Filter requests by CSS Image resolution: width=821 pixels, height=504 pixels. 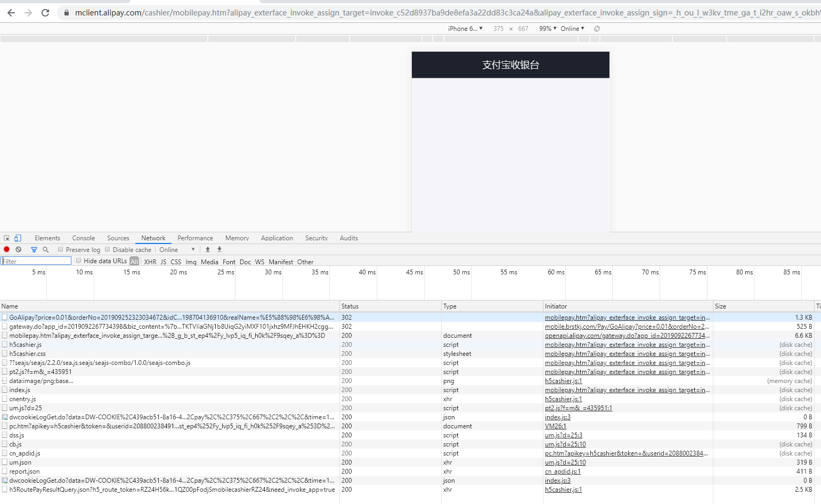(176, 262)
